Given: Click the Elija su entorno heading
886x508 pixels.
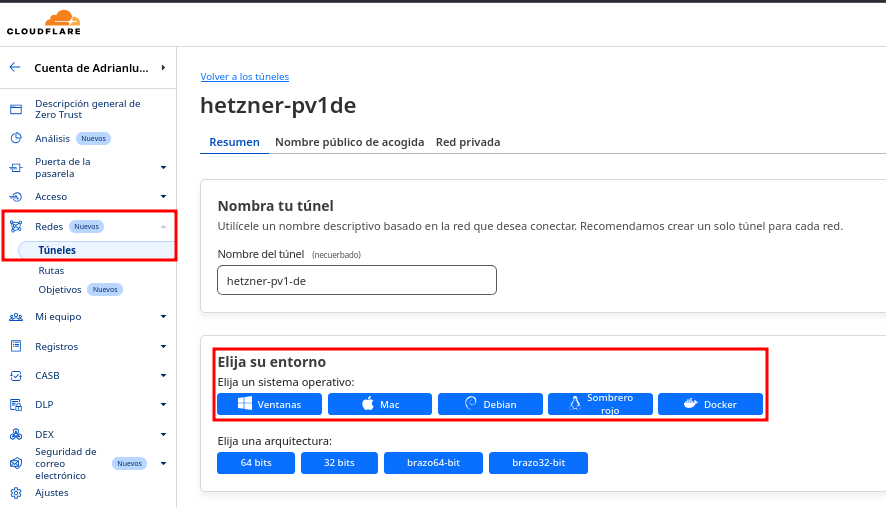Looking at the screenshot, I should (x=272, y=362).
